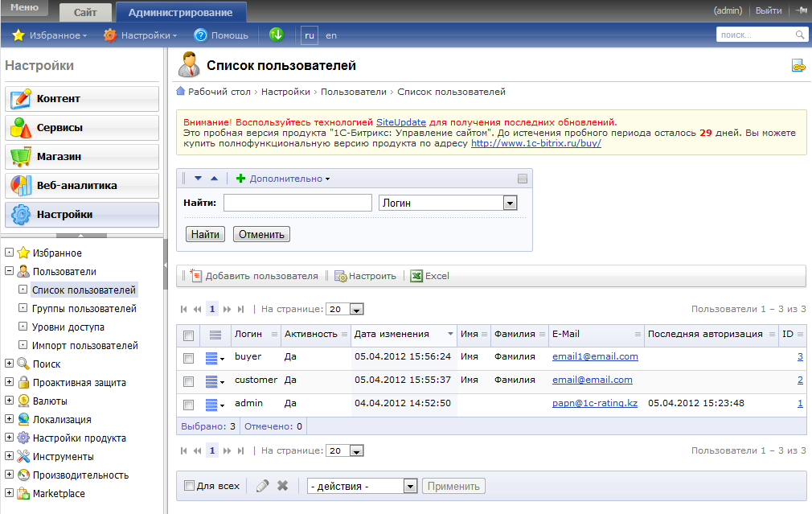Click the Excel export icon
Image resolution: width=812 pixels, height=514 pixels.
[x=416, y=276]
